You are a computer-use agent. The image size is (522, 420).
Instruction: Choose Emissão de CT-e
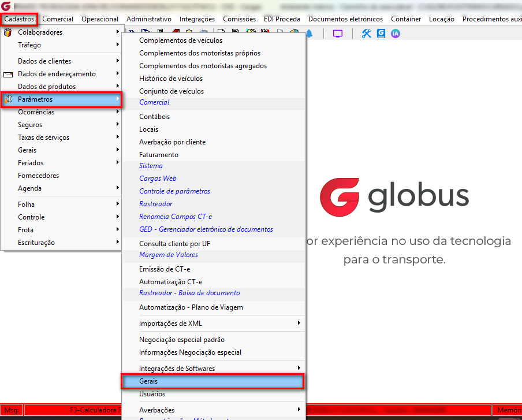click(x=214, y=269)
